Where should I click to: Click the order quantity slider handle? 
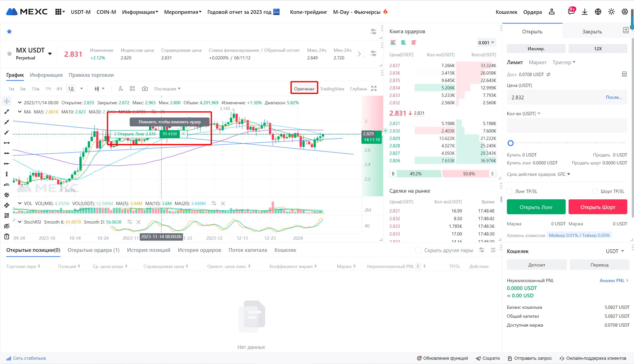(510, 143)
